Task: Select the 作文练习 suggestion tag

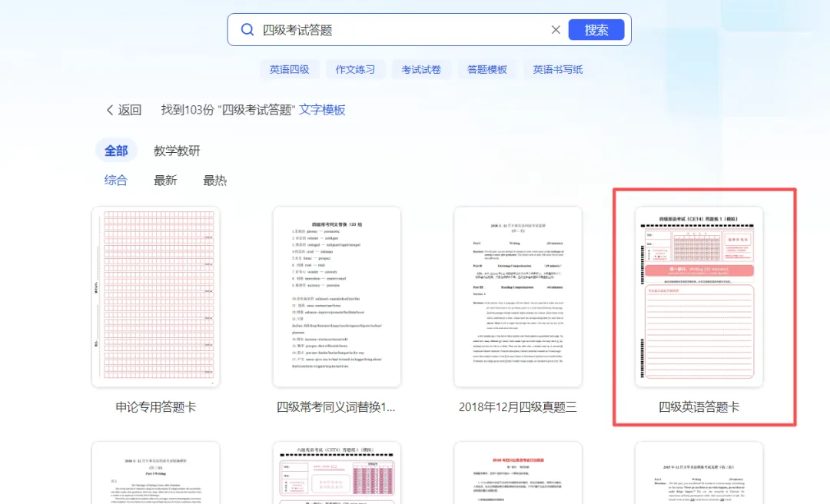Action: [355, 69]
